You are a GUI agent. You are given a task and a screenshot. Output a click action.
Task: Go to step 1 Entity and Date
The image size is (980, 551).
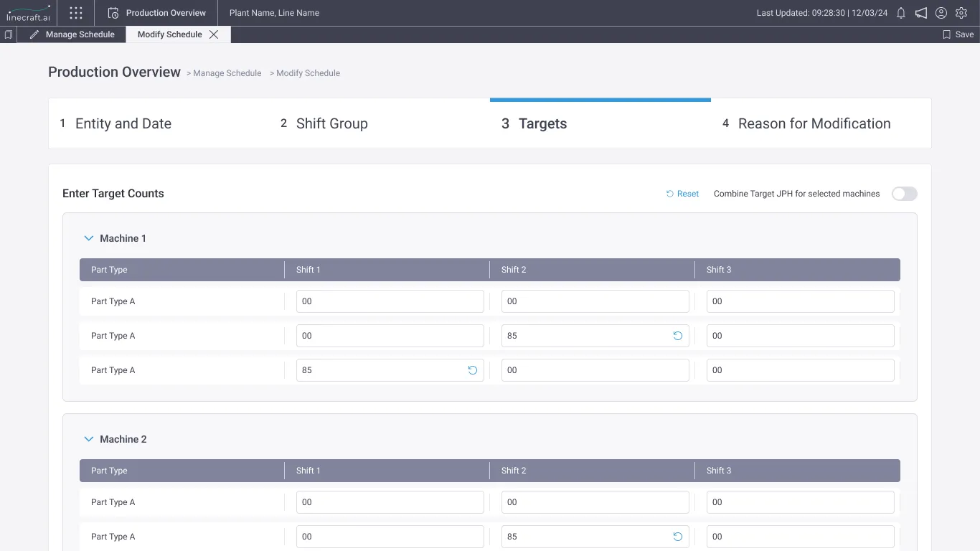pyautogui.click(x=159, y=123)
